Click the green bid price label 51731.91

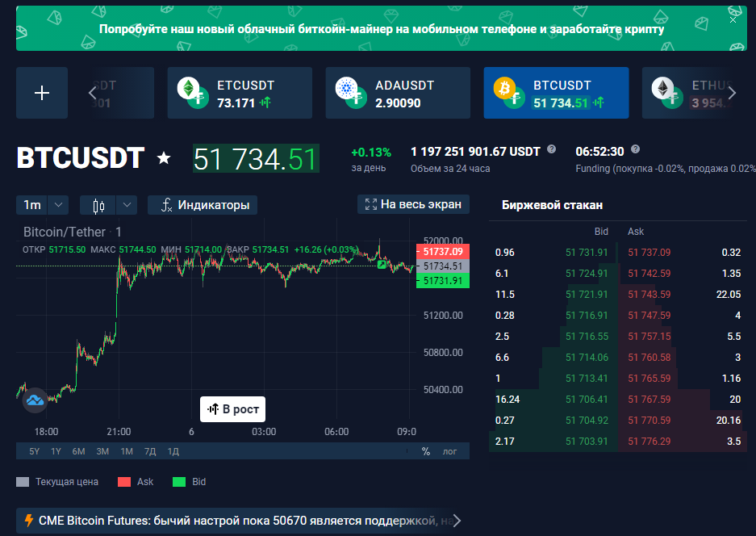click(x=443, y=280)
